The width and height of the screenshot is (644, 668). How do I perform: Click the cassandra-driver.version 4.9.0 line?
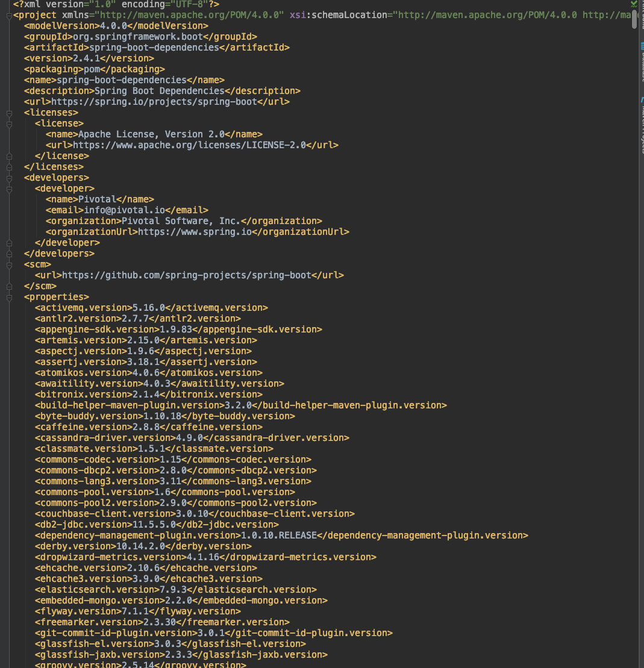coord(192,438)
